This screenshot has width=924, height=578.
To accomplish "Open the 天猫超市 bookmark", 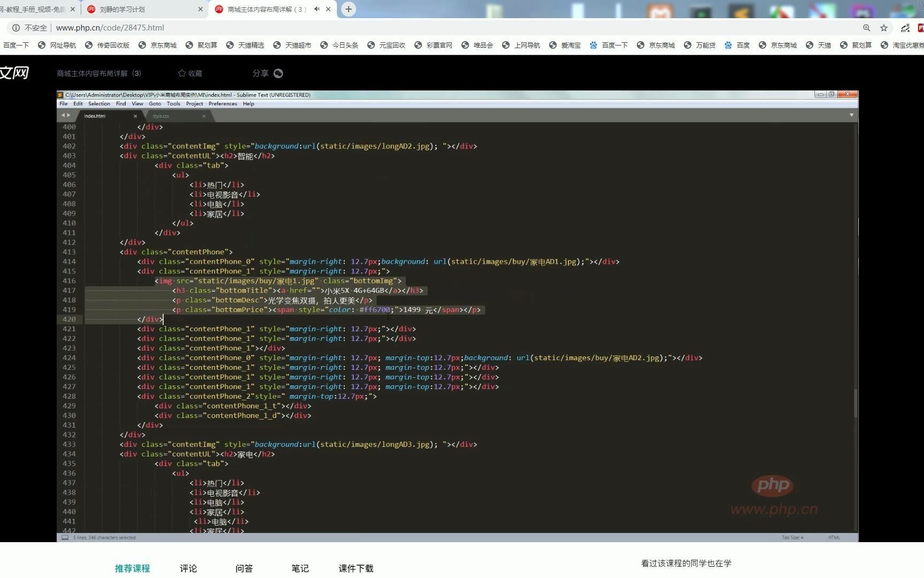I will click(292, 45).
